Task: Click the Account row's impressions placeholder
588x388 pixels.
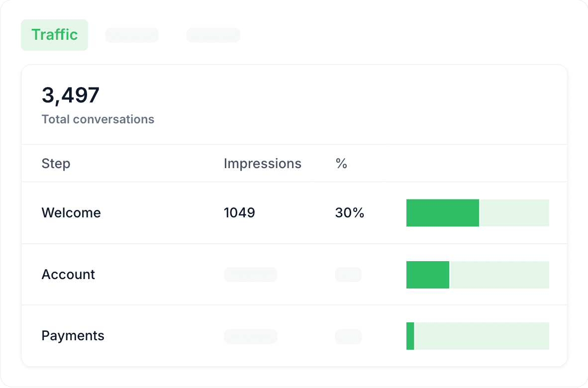Action: [x=250, y=275]
